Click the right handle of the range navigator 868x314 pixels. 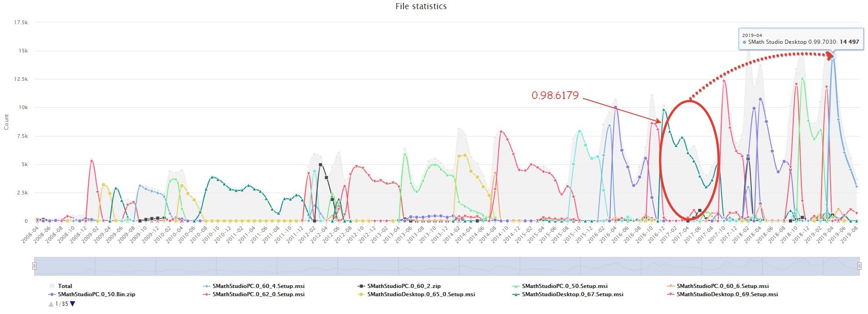point(859,266)
